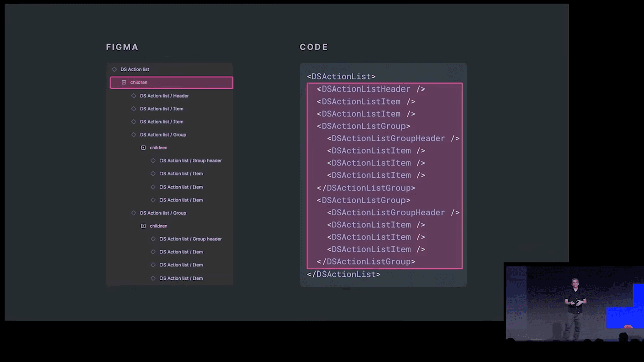Select the DS Action list / Group header layer under the second Group
Viewport: 644px width, 362px height.
[191, 239]
